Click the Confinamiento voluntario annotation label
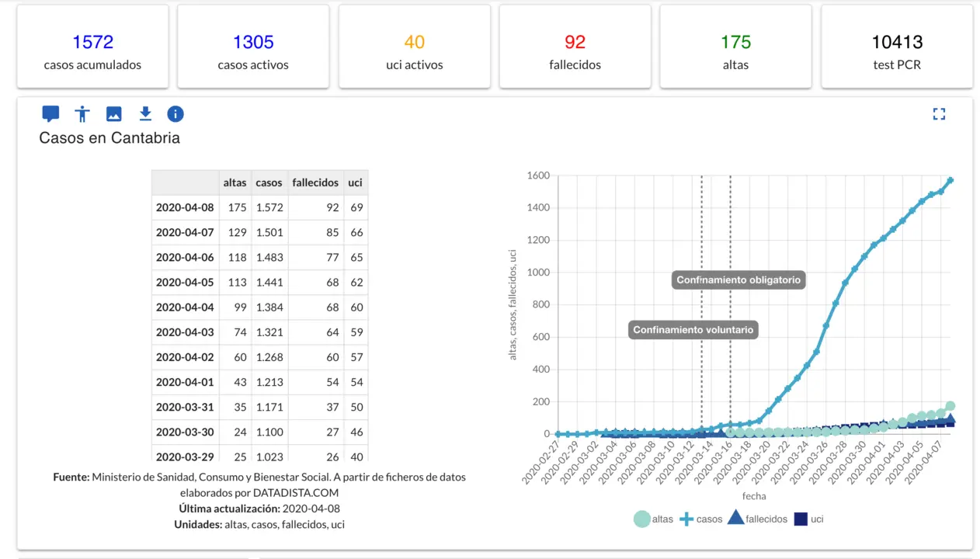 693,330
